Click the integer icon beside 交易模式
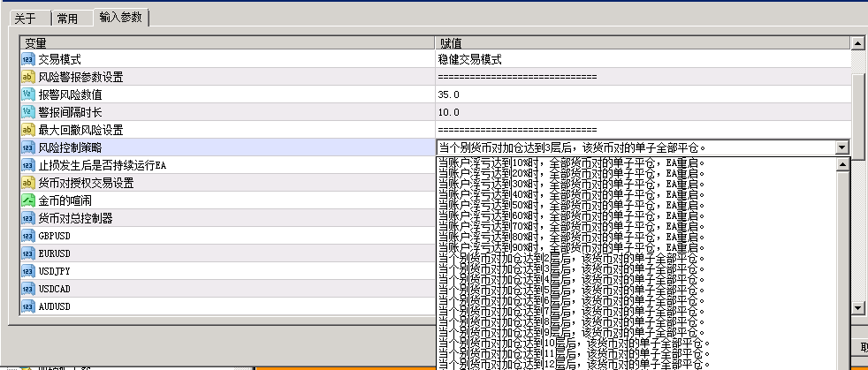The height and width of the screenshot is (370, 868). point(28,59)
